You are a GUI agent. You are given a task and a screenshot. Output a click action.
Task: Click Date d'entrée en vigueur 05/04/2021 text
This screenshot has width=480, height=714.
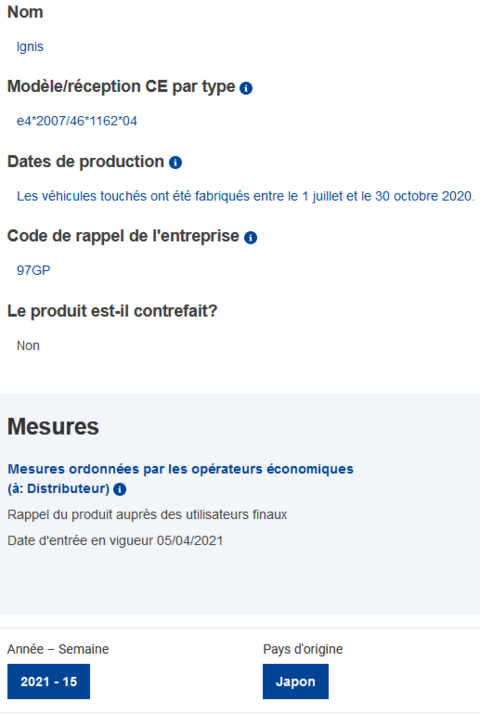pyautogui.click(x=115, y=541)
